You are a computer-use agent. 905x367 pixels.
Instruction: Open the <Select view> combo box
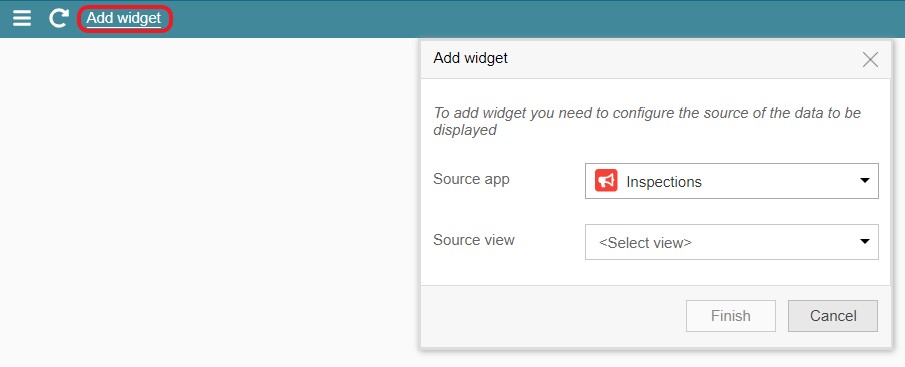pyautogui.click(x=732, y=242)
